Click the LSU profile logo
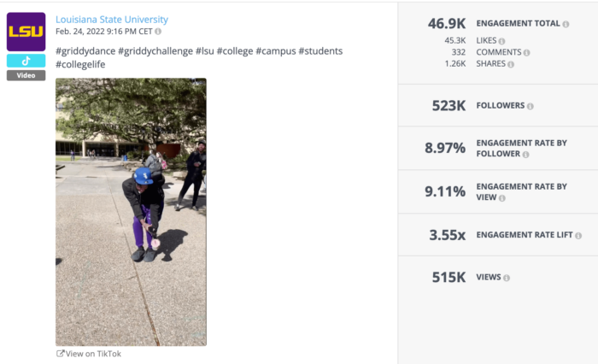Image resolution: width=598 pixels, height=364 pixels. pos(26,32)
